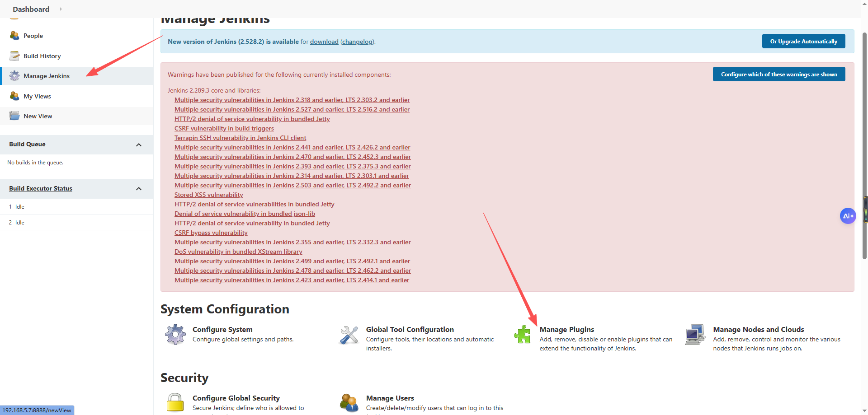Click the 'Security' section heading
This screenshot has width=868, height=415.
(184, 378)
